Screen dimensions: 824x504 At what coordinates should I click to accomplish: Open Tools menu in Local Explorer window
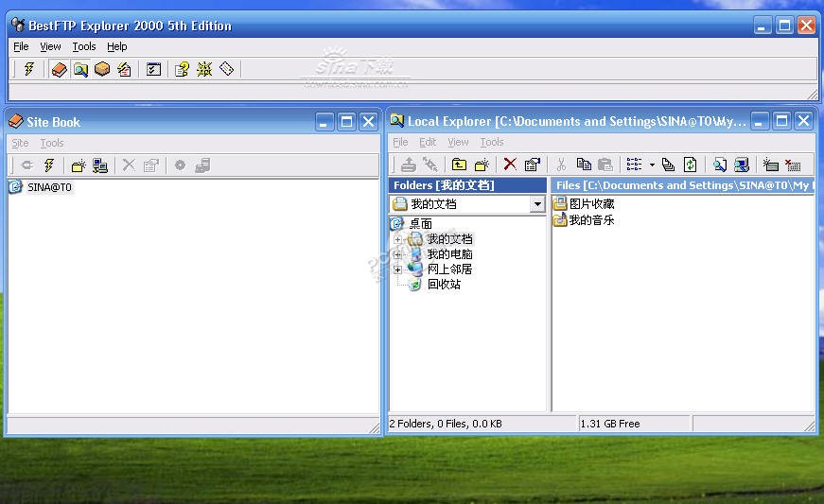tap(492, 142)
